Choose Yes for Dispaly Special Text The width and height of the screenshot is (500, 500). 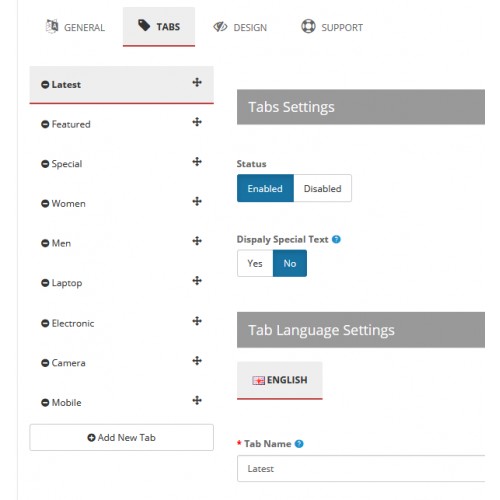(255, 263)
